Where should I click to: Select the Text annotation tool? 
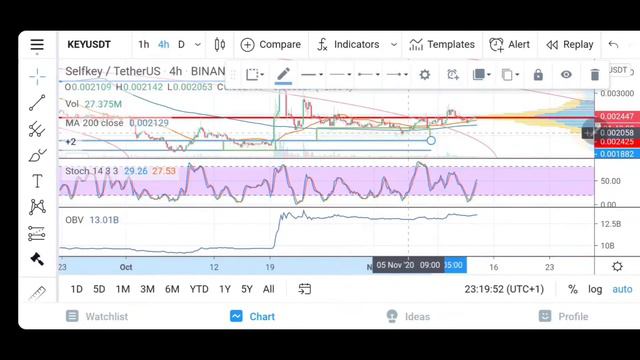point(37,181)
